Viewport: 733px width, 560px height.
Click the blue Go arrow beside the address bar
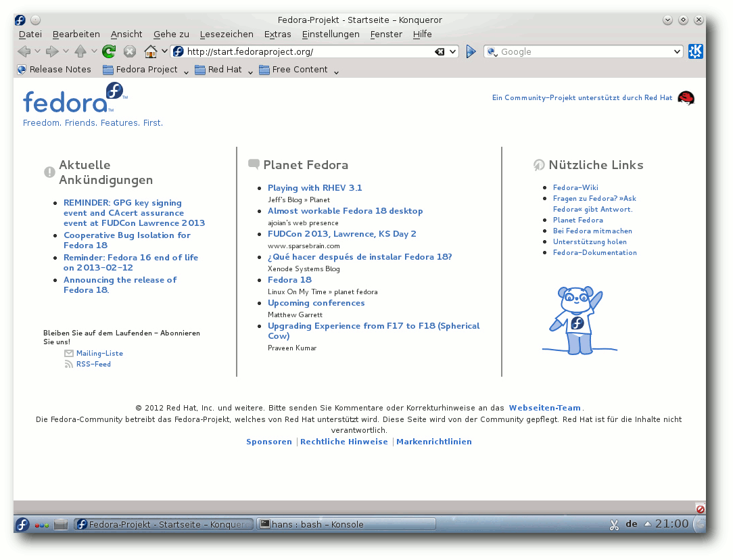[471, 51]
